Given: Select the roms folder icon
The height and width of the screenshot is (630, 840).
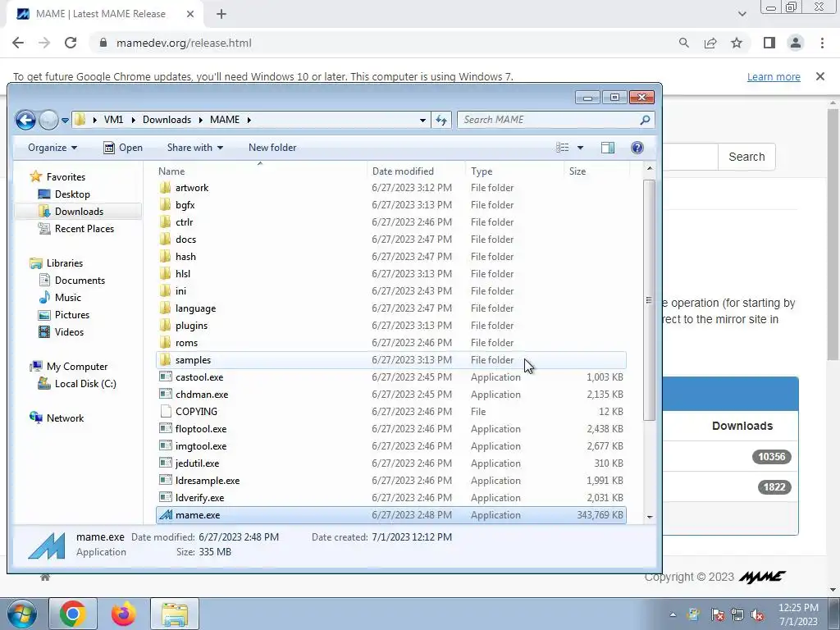Looking at the screenshot, I should [x=166, y=343].
